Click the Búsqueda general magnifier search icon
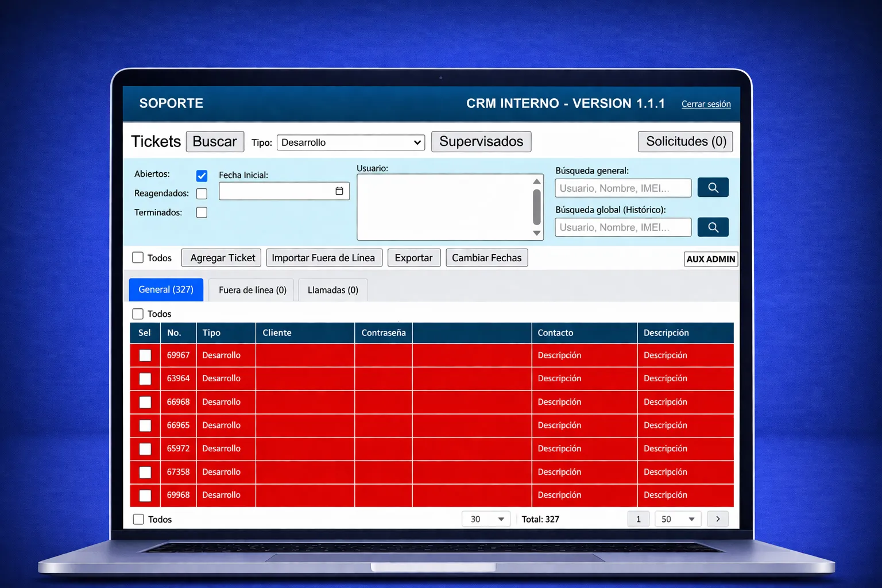Image resolution: width=882 pixels, height=588 pixels. (713, 188)
